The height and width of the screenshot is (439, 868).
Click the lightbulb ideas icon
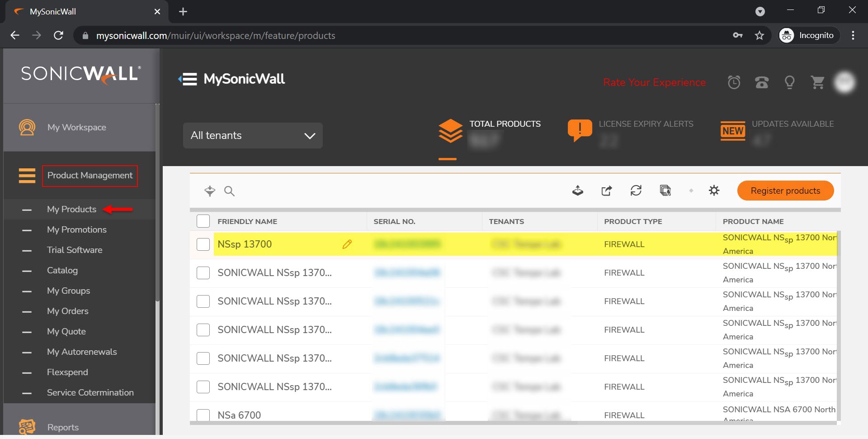pyautogui.click(x=789, y=82)
